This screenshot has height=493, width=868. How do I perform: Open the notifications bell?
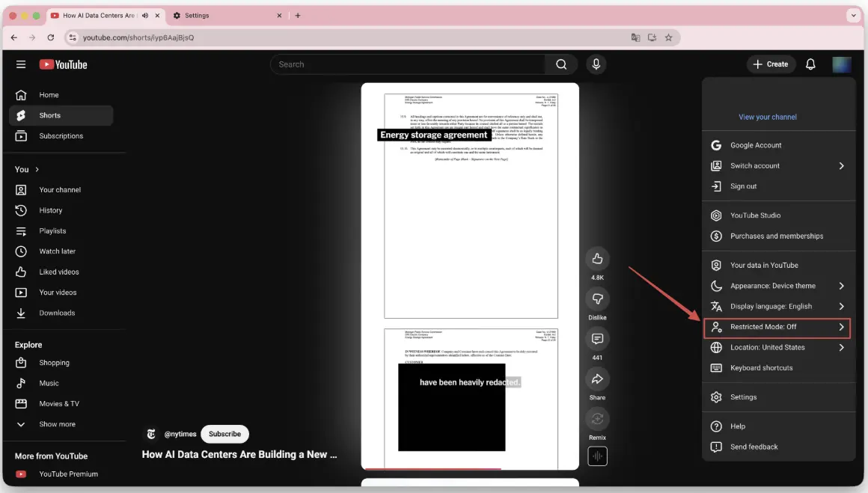click(x=810, y=64)
